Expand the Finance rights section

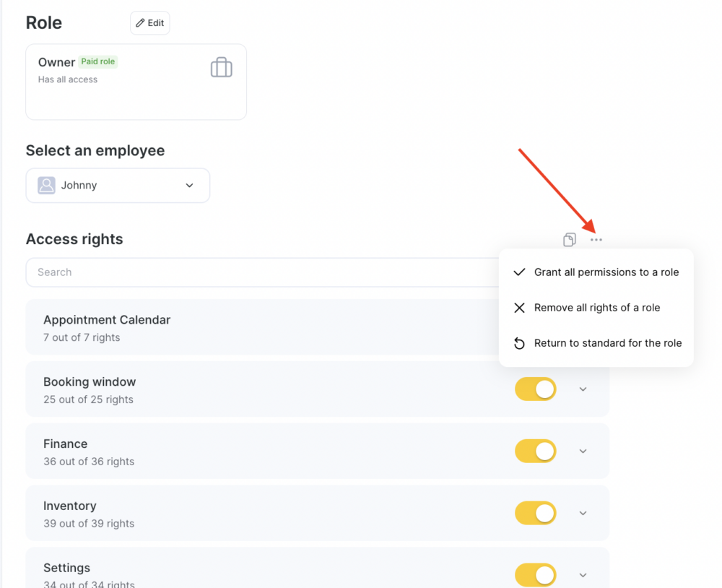tap(583, 451)
